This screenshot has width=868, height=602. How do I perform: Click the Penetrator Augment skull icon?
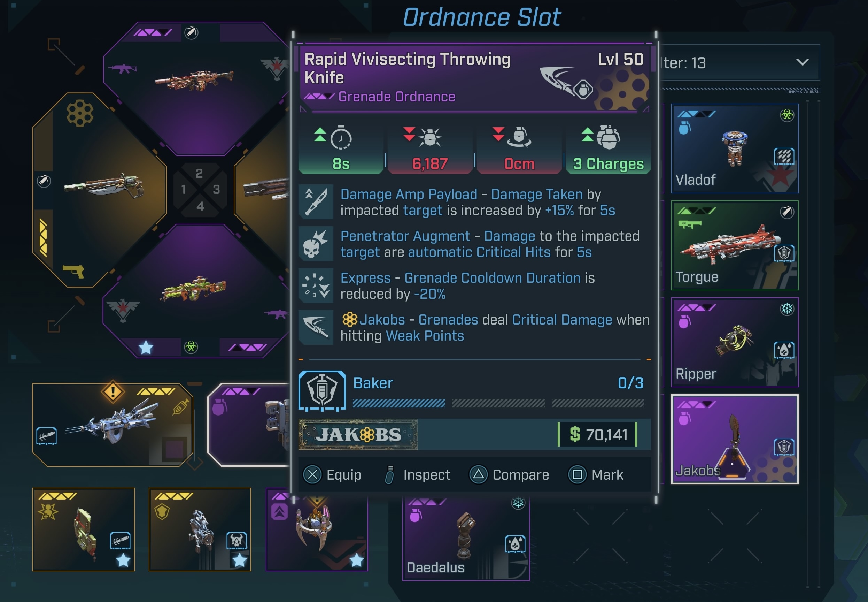point(316,244)
